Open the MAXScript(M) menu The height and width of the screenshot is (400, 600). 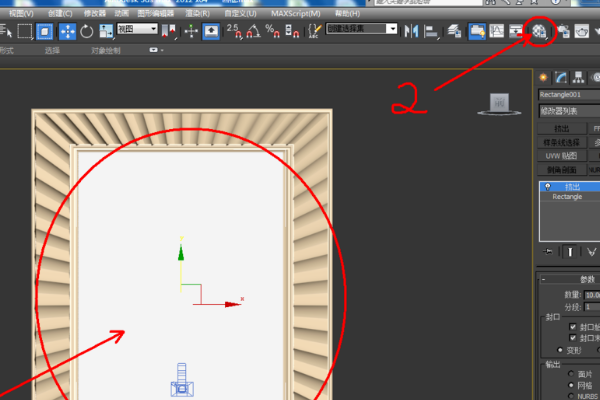[296, 14]
